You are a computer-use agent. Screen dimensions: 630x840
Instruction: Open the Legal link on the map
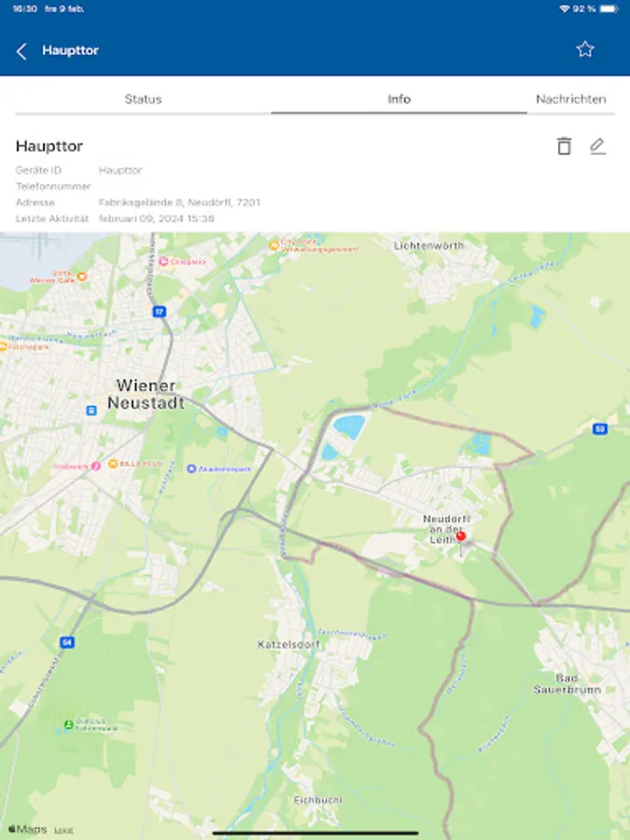pyautogui.click(x=63, y=831)
